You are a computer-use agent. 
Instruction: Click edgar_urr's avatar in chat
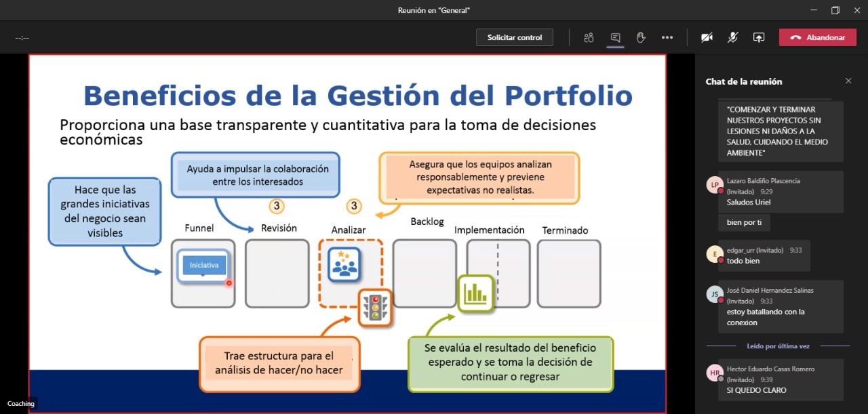(713, 254)
